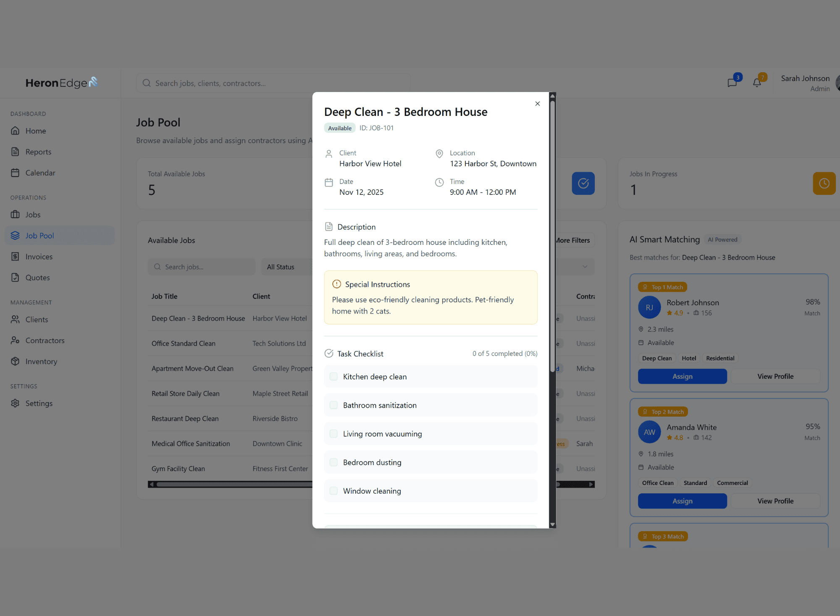
Task: Check the Kitchen deep clean task
Action: pos(333,377)
